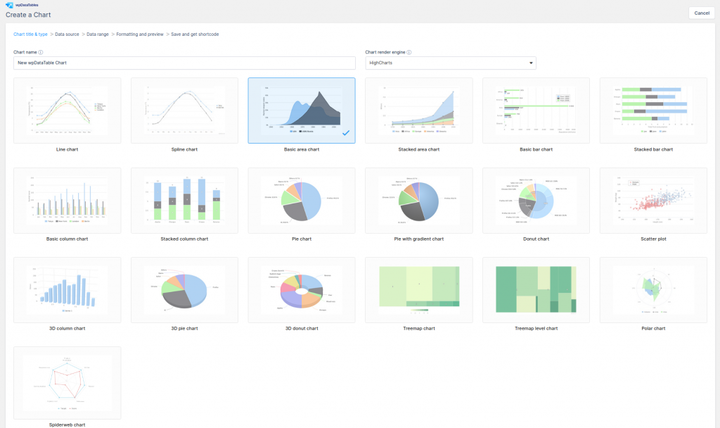Select the Donut chart thumbnail
This screenshot has height=428, width=720.
pos(536,200)
